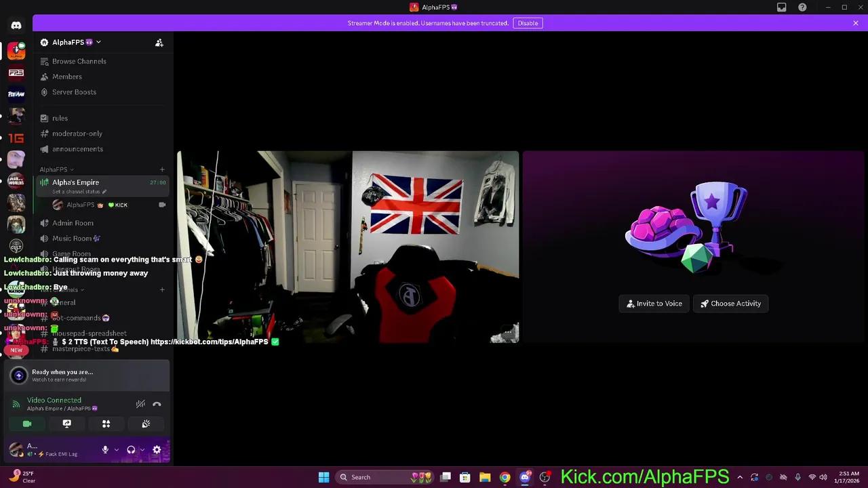
Task: Disable Streamer Mode using the Disable button
Action: pos(528,22)
